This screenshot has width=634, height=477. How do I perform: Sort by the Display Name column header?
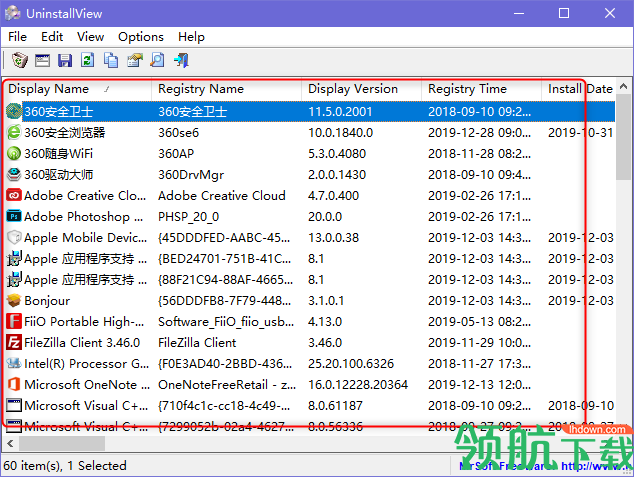click(x=77, y=89)
